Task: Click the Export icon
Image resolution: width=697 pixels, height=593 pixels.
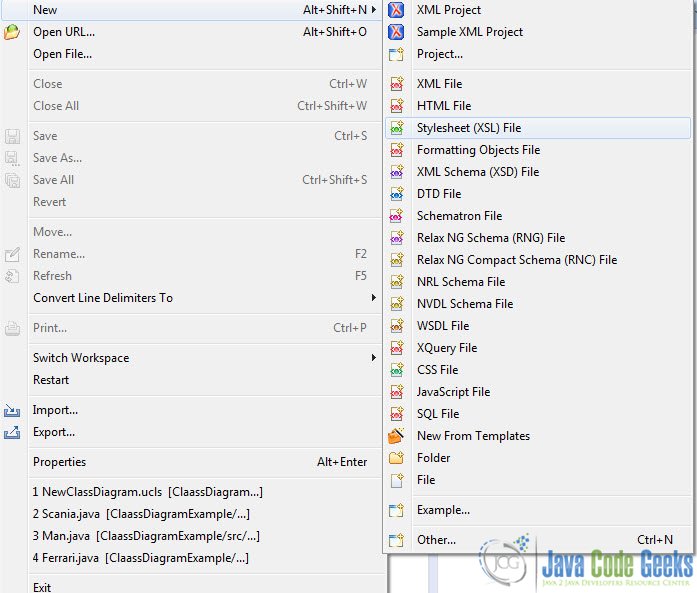Action: [x=12, y=432]
